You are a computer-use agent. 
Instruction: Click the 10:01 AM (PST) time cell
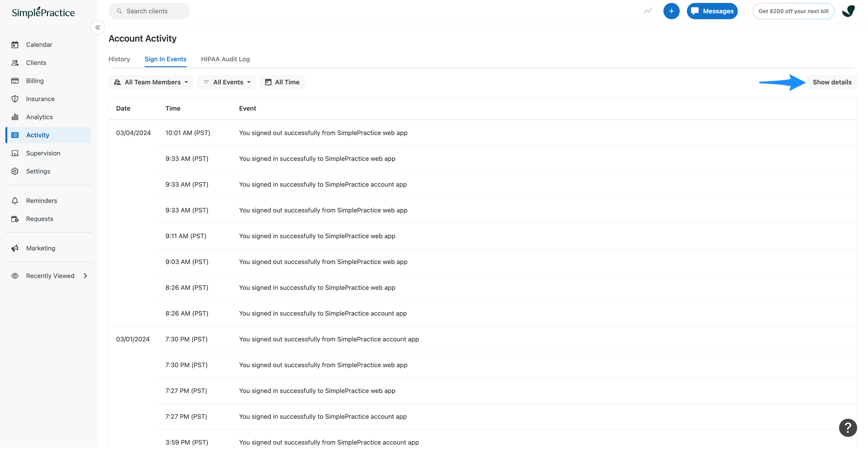[x=188, y=133]
